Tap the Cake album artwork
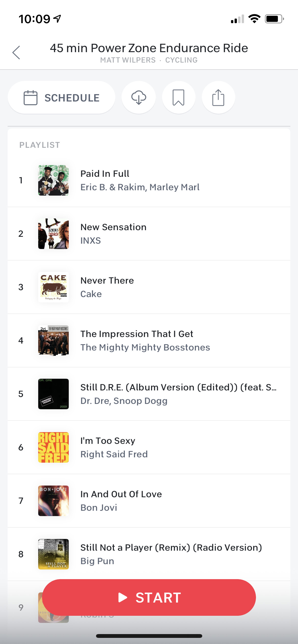The image size is (298, 644). click(53, 287)
